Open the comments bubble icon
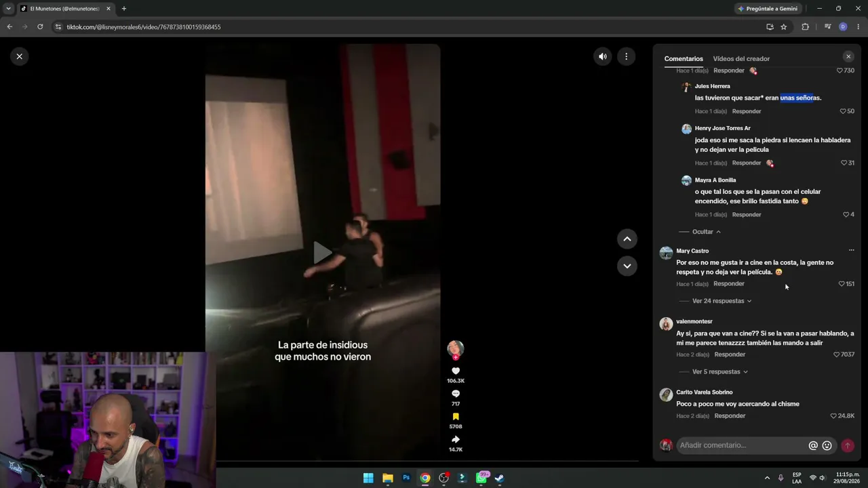 (x=456, y=394)
